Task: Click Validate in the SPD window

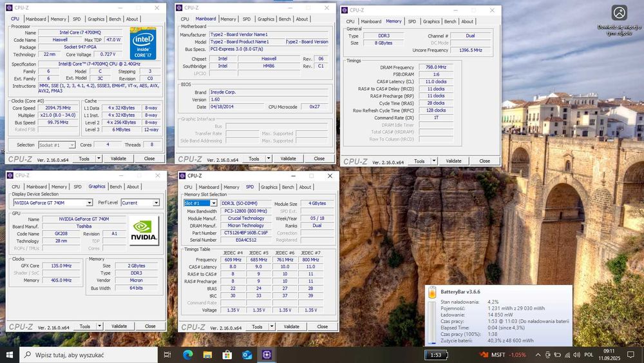Action: [292, 326]
